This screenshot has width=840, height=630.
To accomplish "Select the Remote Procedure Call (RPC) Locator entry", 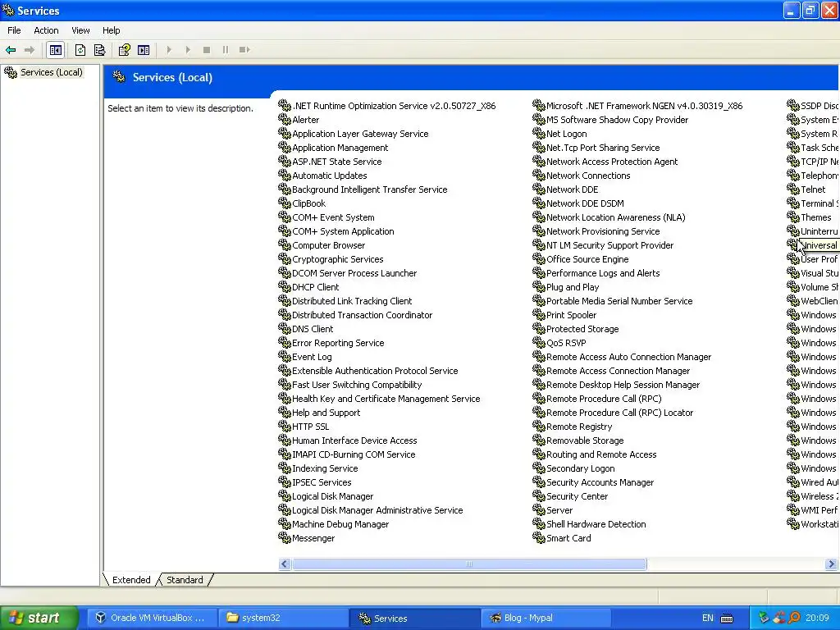I will (619, 413).
